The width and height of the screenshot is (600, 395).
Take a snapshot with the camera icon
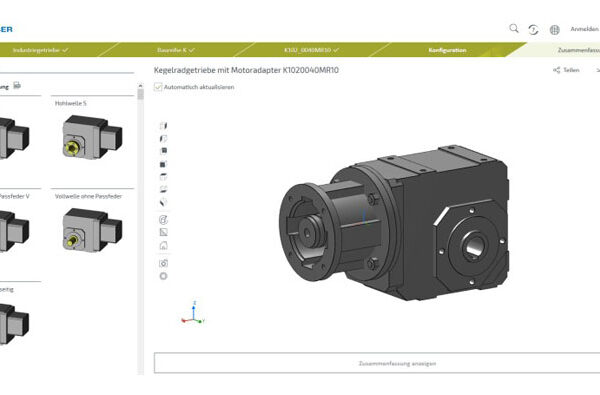(x=163, y=263)
